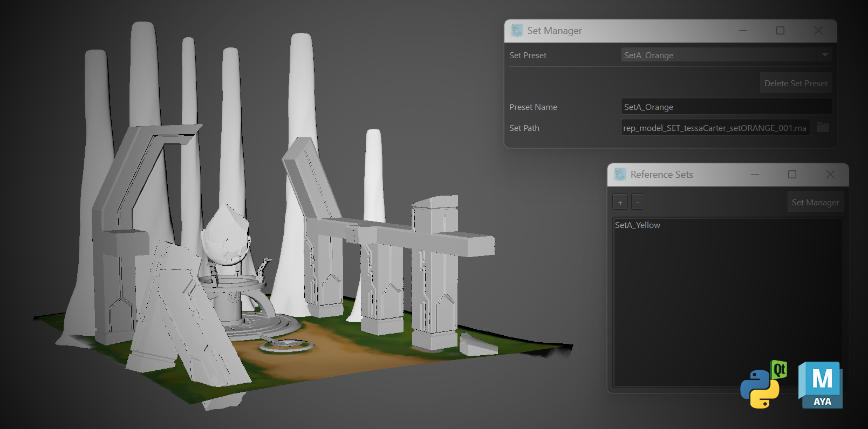Image resolution: width=868 pixels, height=429 pixels.
Task: Click the Set Manager window title icon
Action: pyautogui.click(x=517, y=31)
